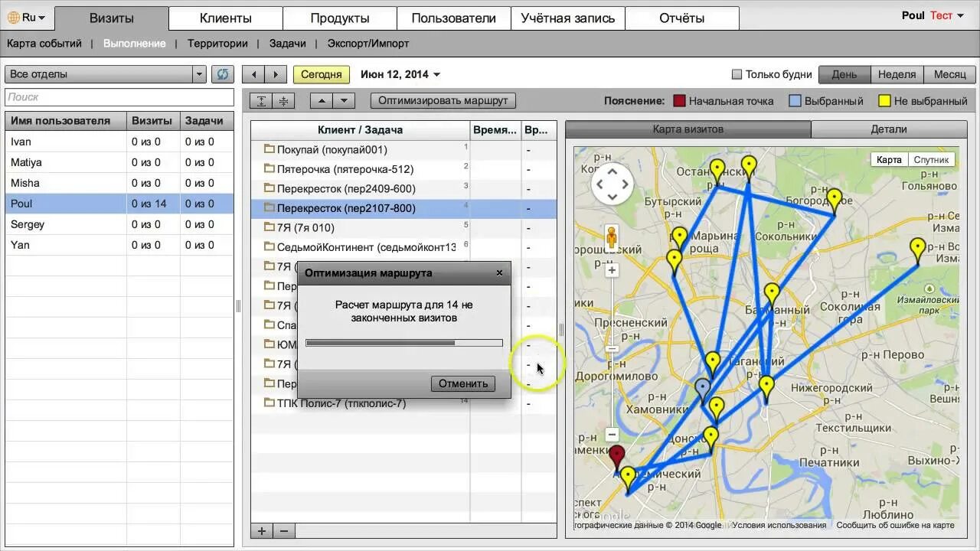Click folder icon of СедьмойКонтинент row
The image size is (980, 551).
(x=269, y=246)
